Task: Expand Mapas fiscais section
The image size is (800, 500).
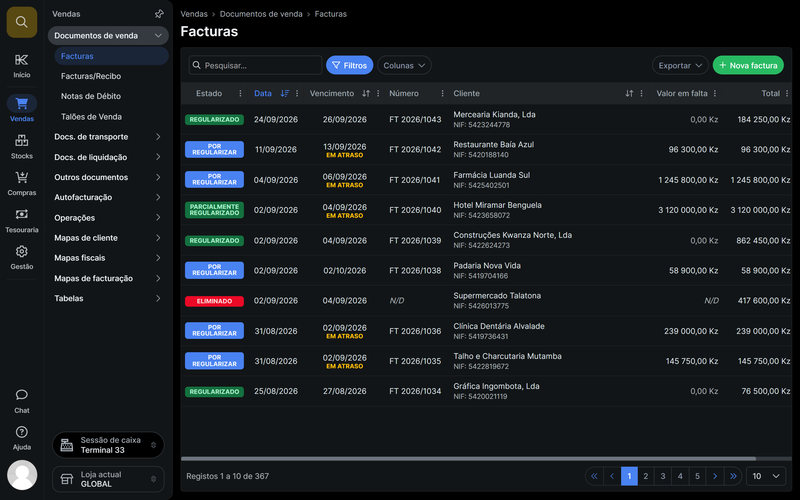Action: click(x=108, y=258)
